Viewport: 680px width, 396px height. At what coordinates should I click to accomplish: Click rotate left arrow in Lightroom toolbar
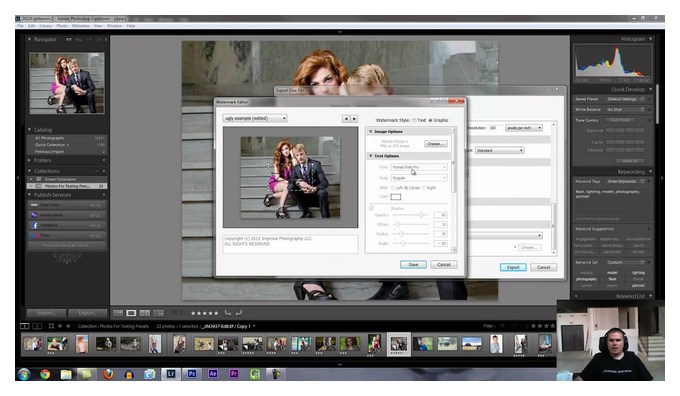pyautogui.click(x=228, y=313)
